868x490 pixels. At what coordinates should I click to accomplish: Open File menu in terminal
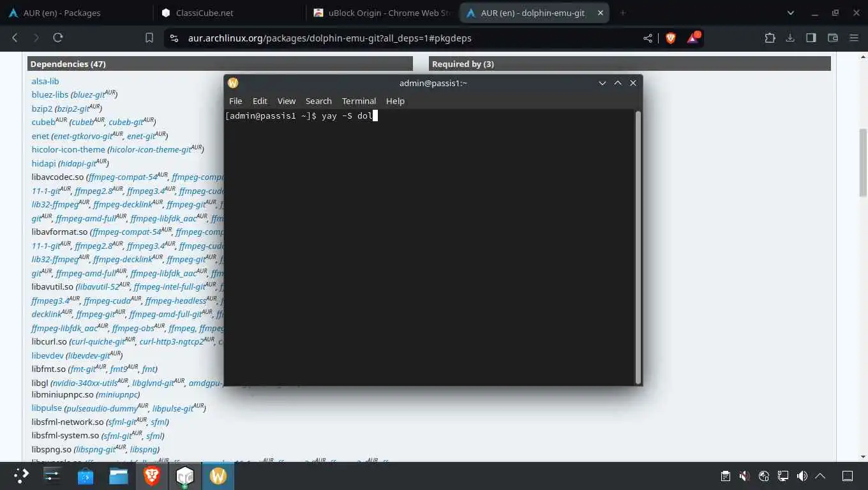[x=236, y=101]
